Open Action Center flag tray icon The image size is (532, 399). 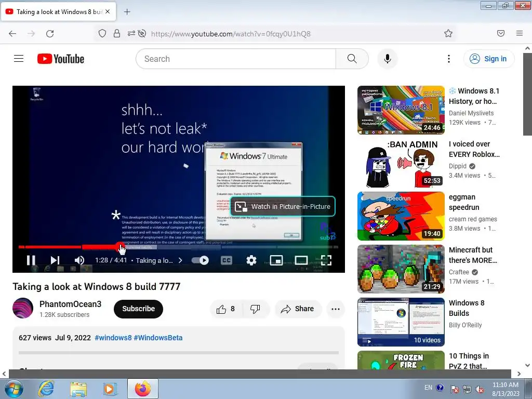454,389
